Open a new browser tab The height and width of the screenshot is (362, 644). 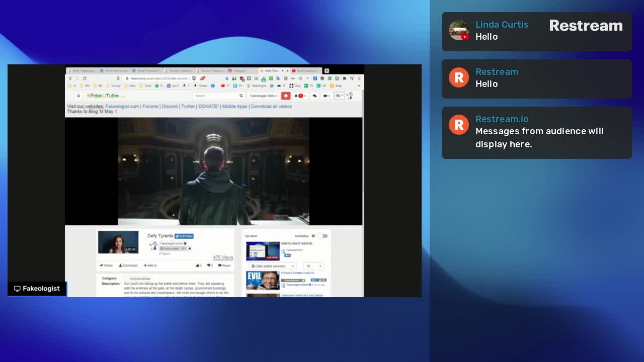(327, 70)
